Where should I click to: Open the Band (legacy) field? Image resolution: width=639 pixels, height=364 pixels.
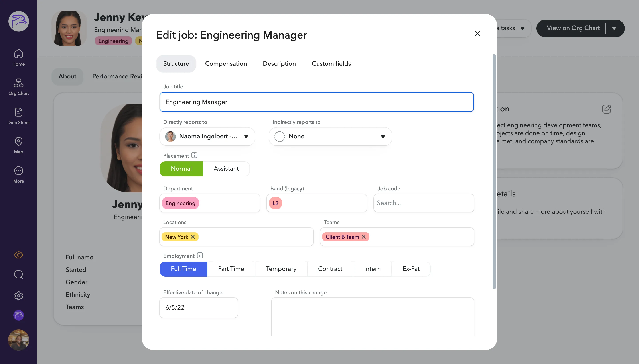point(317,203)
